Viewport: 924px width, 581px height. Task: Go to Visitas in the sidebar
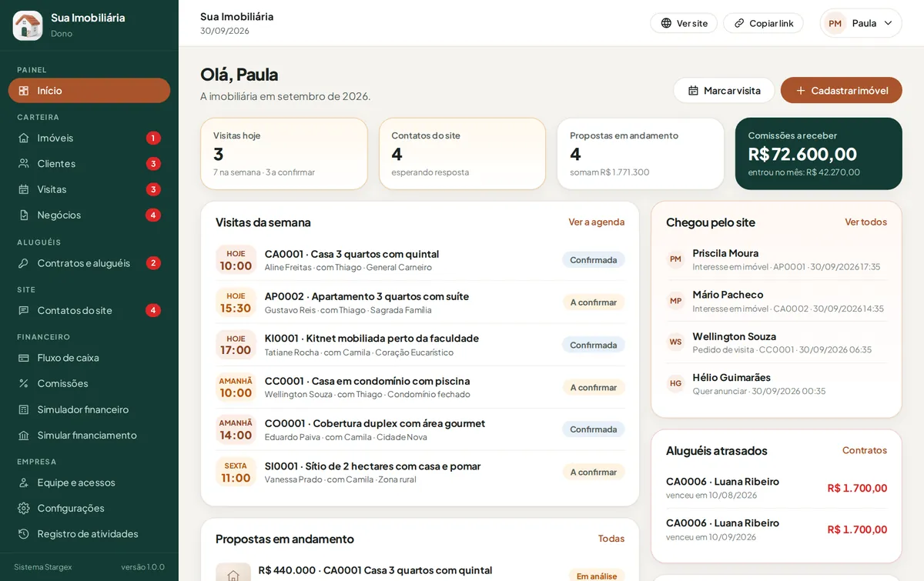coord(89,189)
